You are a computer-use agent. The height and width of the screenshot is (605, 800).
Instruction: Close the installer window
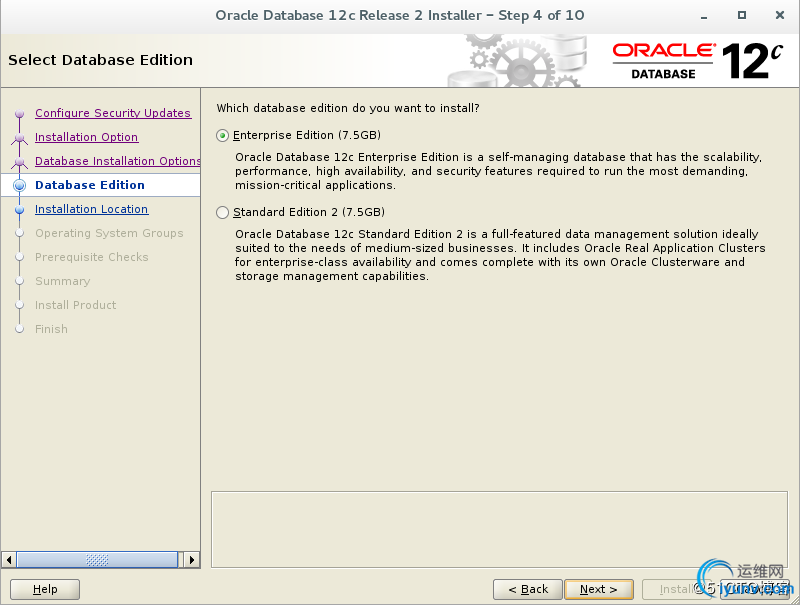click(780, 15)
